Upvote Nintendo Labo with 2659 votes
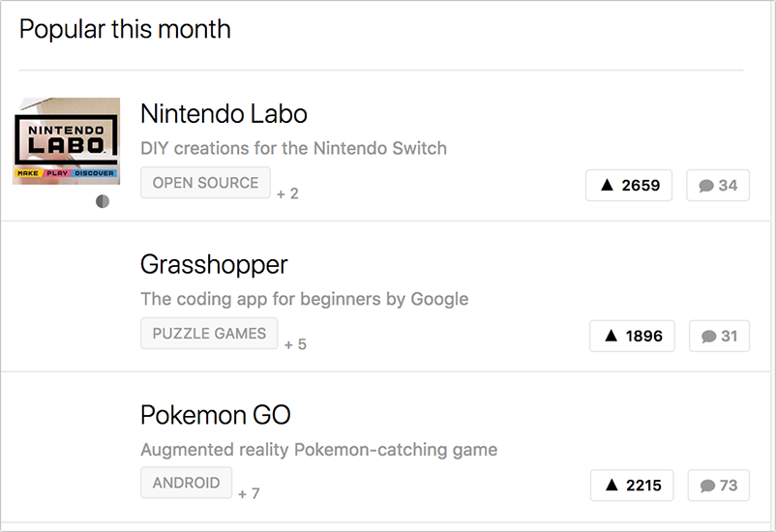 629,185
